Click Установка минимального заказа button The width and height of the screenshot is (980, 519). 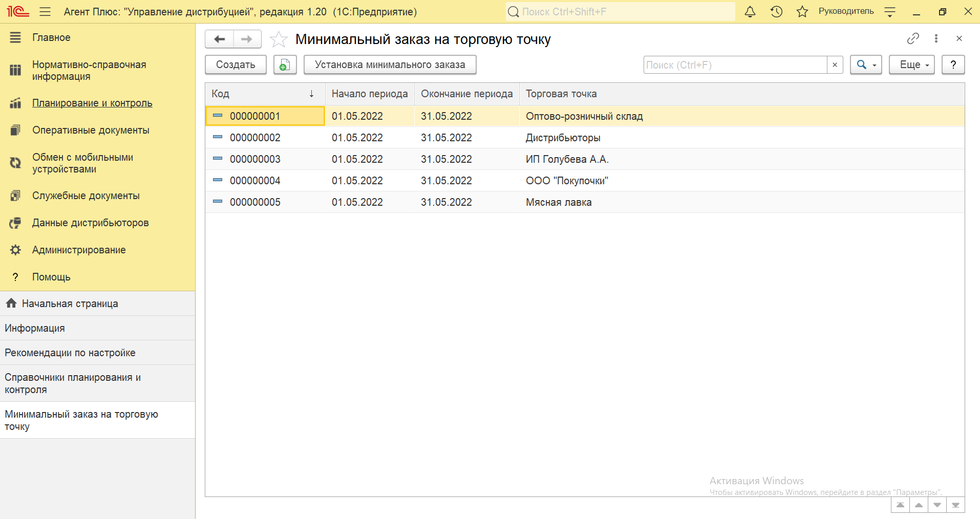point(390,65)
